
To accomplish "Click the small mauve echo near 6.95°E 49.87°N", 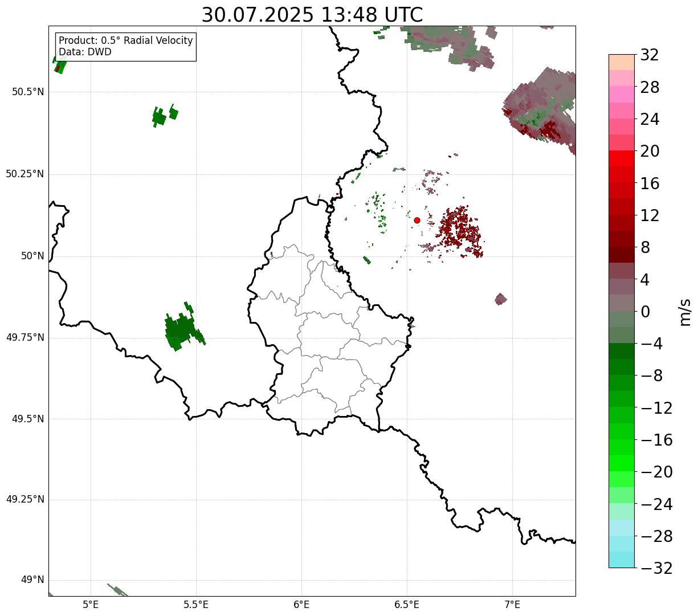I will pos(500,299).
